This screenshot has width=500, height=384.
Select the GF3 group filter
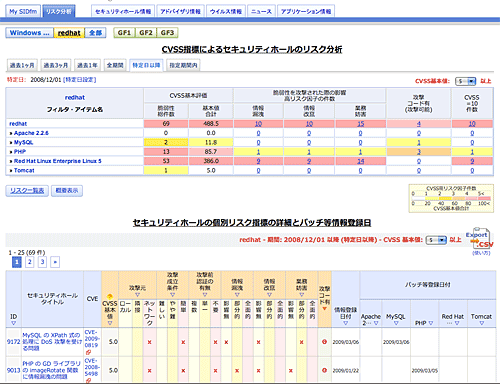[167, 33]
